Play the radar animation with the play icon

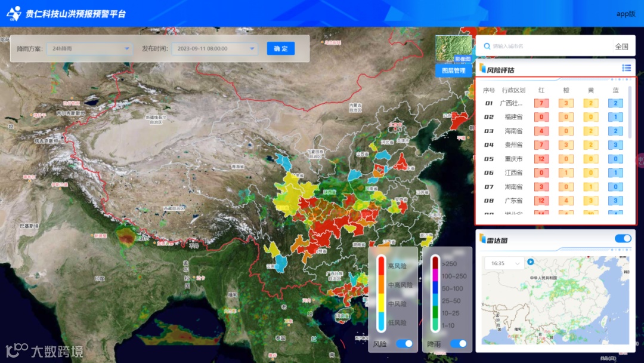coord(531,262)
